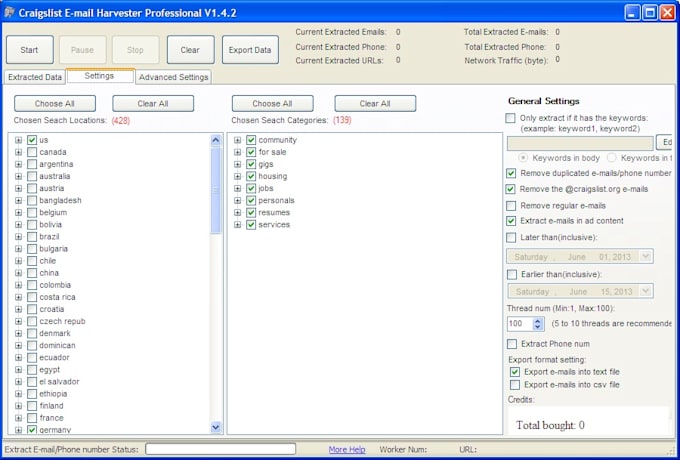This screenshot has height=460, width=680.
Task: Uncheck the personals category checkbox
Action: tap(251, 201)
